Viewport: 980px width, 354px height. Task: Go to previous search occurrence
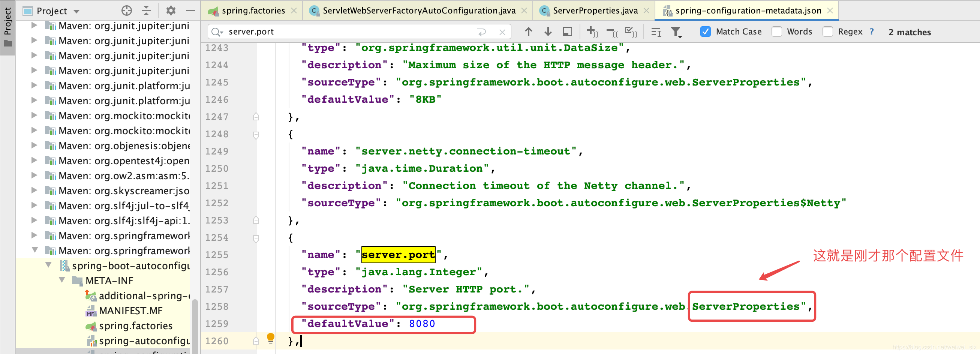528,32
